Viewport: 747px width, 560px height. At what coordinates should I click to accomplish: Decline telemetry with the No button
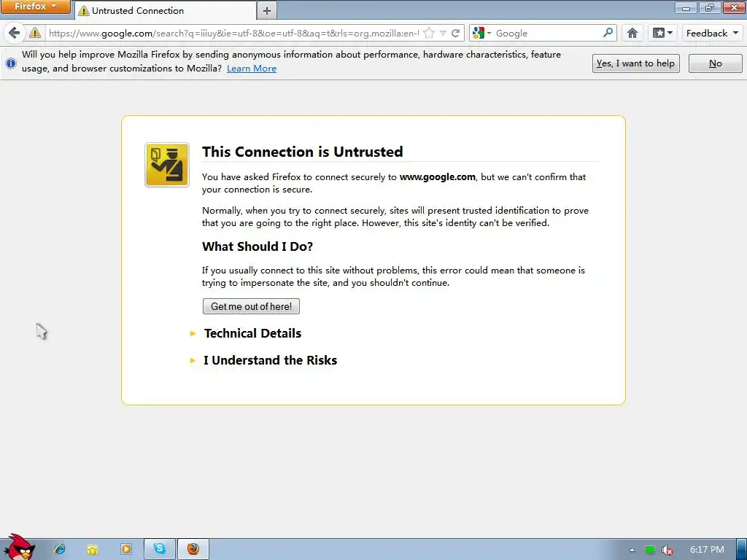[x=715, y=63]
